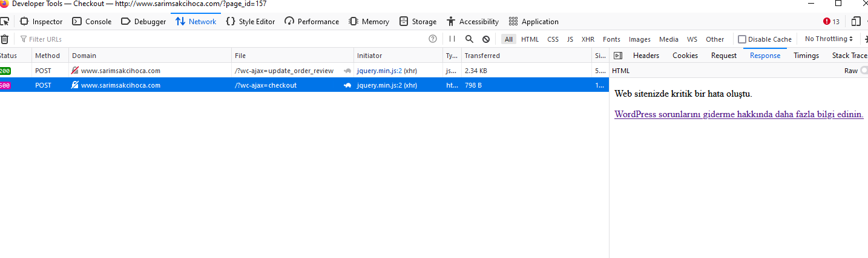Filter requests by Media

coord(669,39)
